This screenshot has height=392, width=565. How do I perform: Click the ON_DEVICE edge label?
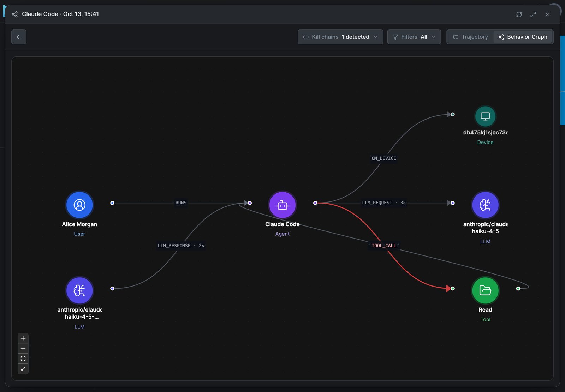coord(384,158)
